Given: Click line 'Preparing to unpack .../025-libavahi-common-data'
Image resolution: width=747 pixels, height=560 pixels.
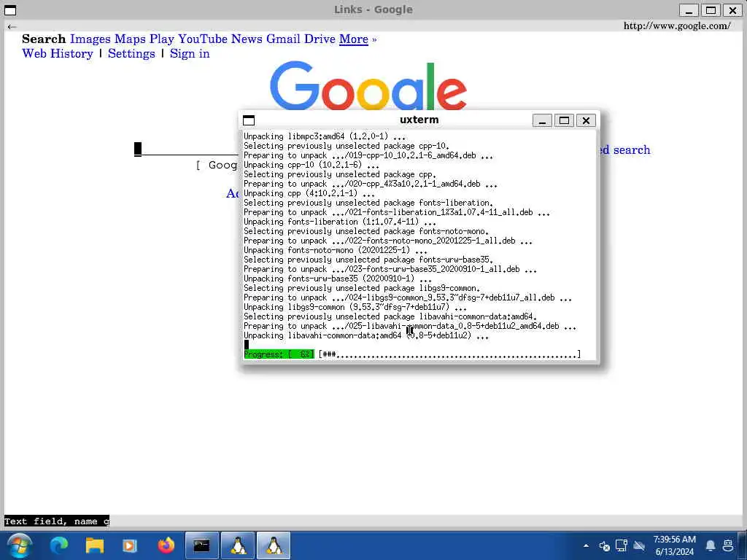Looking at the screenshot, I should (x=410, y=326).
